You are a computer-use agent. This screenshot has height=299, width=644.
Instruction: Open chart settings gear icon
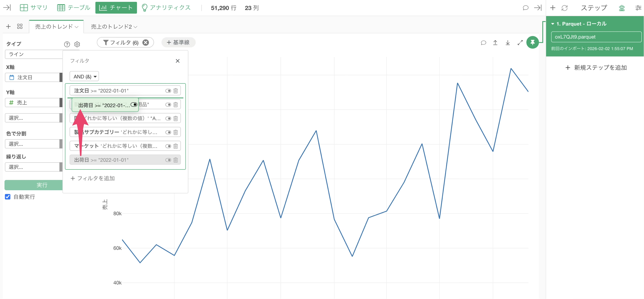(77, 44)
